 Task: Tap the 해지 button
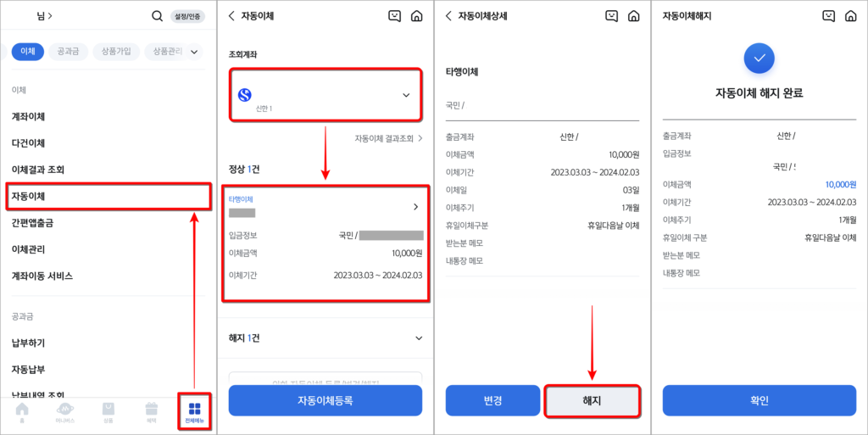pos(592,401)
